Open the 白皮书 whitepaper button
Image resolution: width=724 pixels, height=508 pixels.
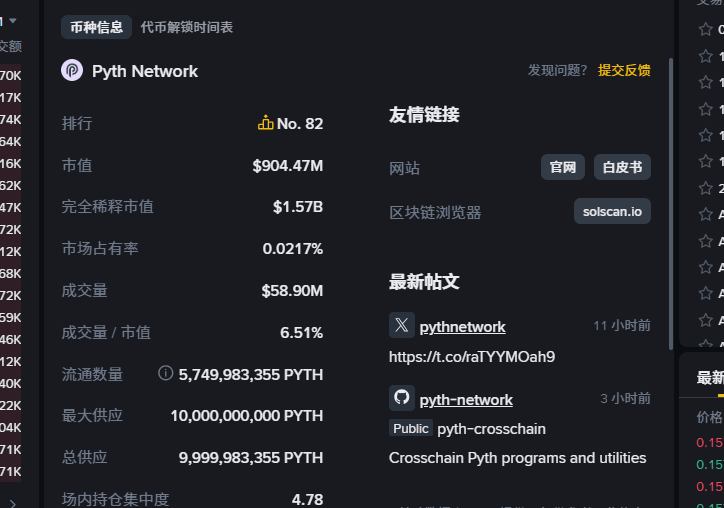pyautogui.click(x=622, y=167)
